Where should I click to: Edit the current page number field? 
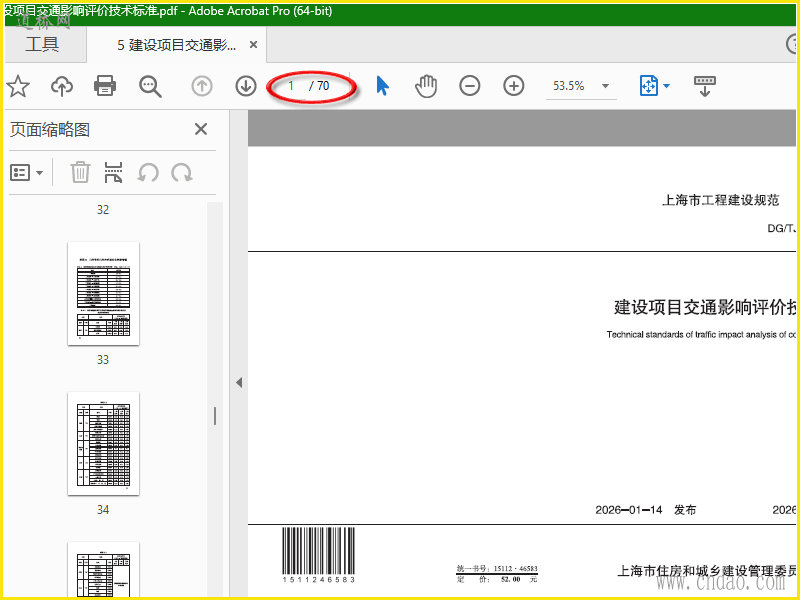click(292, 86)
